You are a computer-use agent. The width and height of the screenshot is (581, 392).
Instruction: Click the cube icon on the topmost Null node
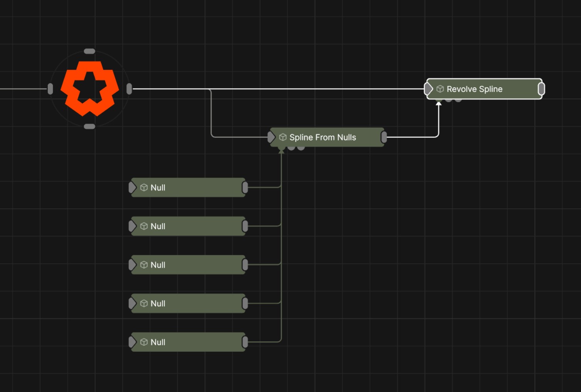[144, 188]
